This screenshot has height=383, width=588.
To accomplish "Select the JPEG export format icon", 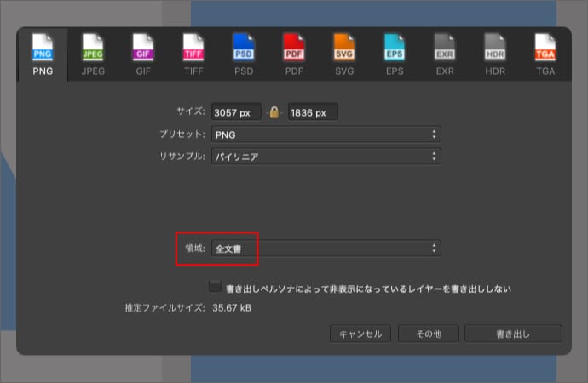I will [92, 49].
